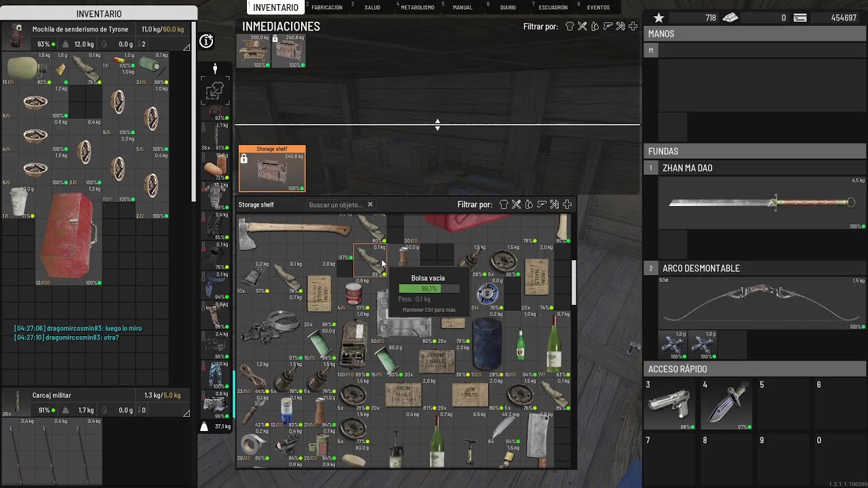Image resolution: width=868 pixels, height=488 pixels.
Task: Click the fame star icon
Action: (658, 18)
